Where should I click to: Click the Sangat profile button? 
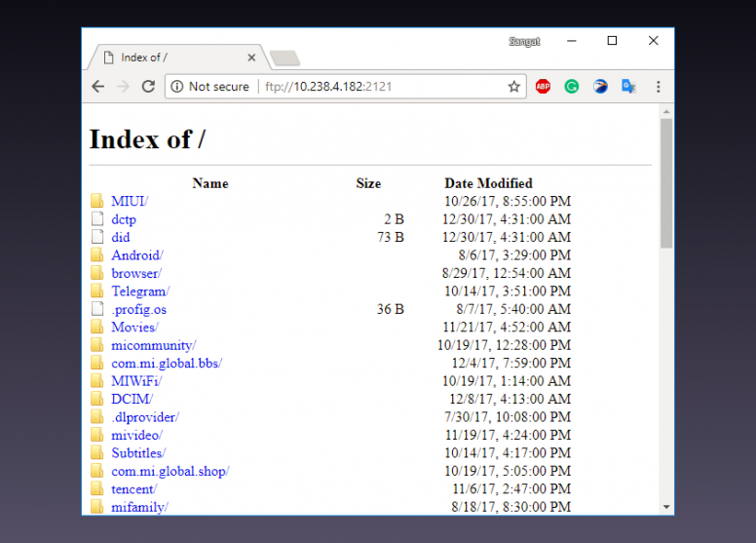524,42
